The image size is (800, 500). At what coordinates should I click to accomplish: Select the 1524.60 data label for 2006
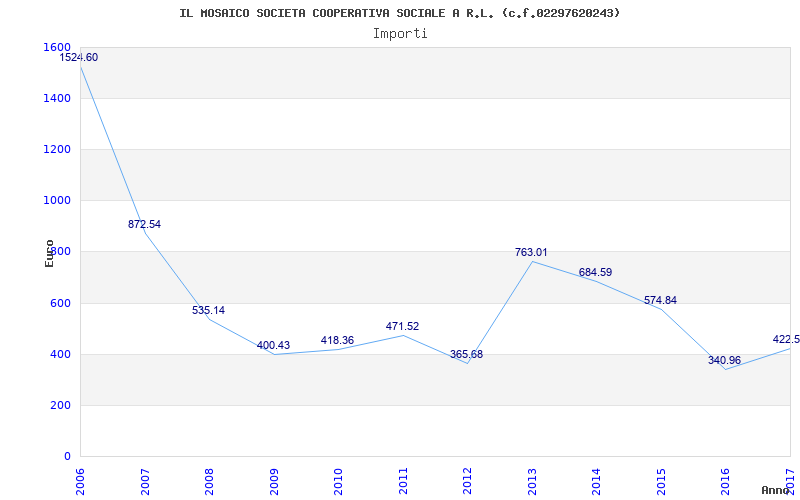pos(79,58)
